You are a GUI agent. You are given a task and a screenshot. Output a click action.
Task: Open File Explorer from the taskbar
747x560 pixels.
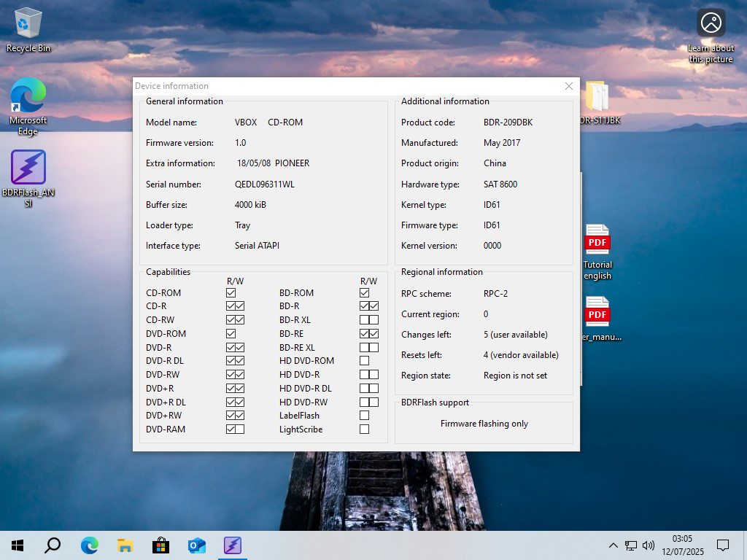click(x=125, y=545)
